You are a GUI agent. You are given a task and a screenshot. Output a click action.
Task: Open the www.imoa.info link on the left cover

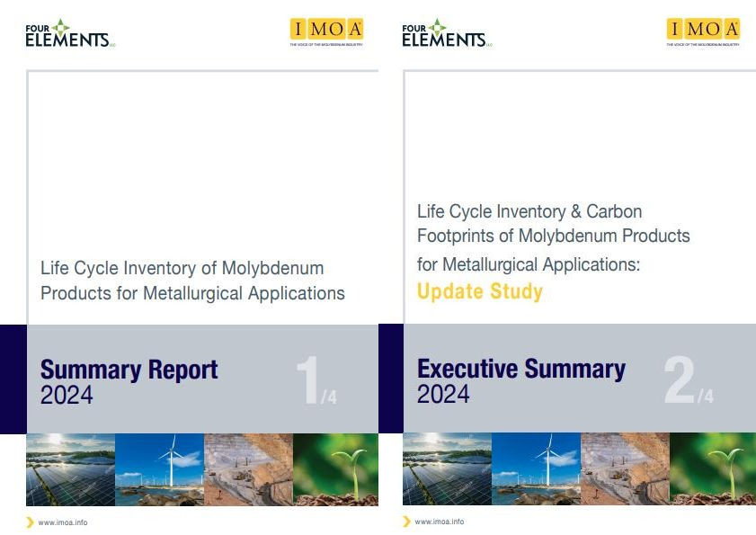point(64,522)
